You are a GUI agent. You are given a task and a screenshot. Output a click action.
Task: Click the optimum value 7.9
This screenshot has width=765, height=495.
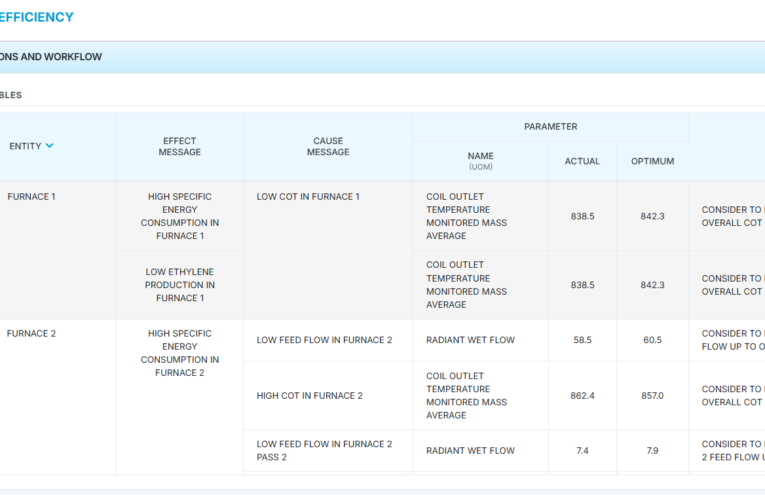(x=652, y=451)
